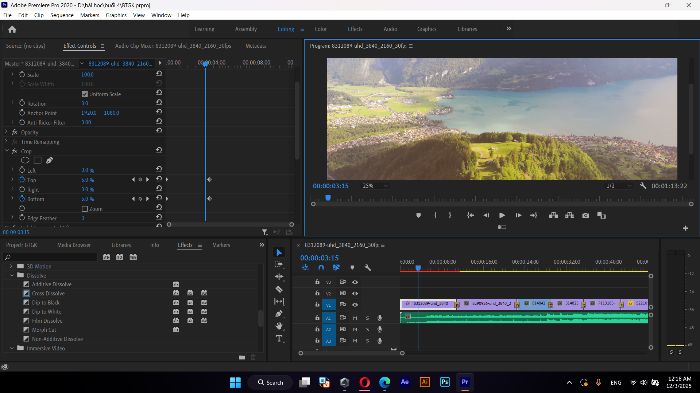Screen dimensions: 700x393
Task: Click Mark In bracket button
Action: point(435,215)
